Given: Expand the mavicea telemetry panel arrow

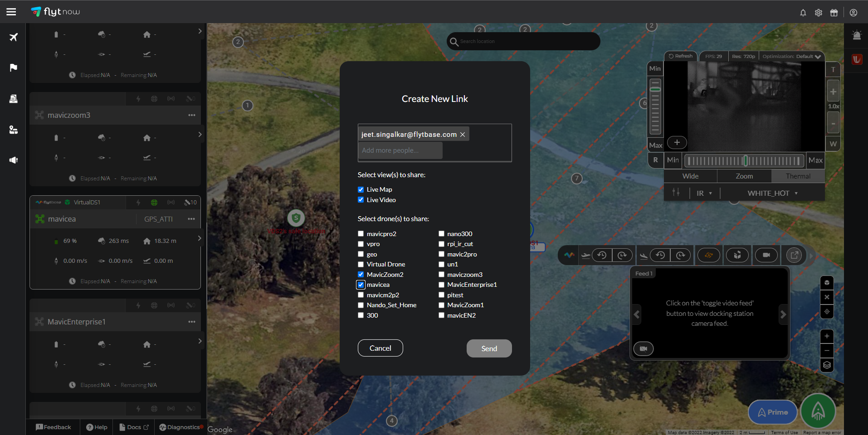Looking at the screenshot, I should [200, 238].
